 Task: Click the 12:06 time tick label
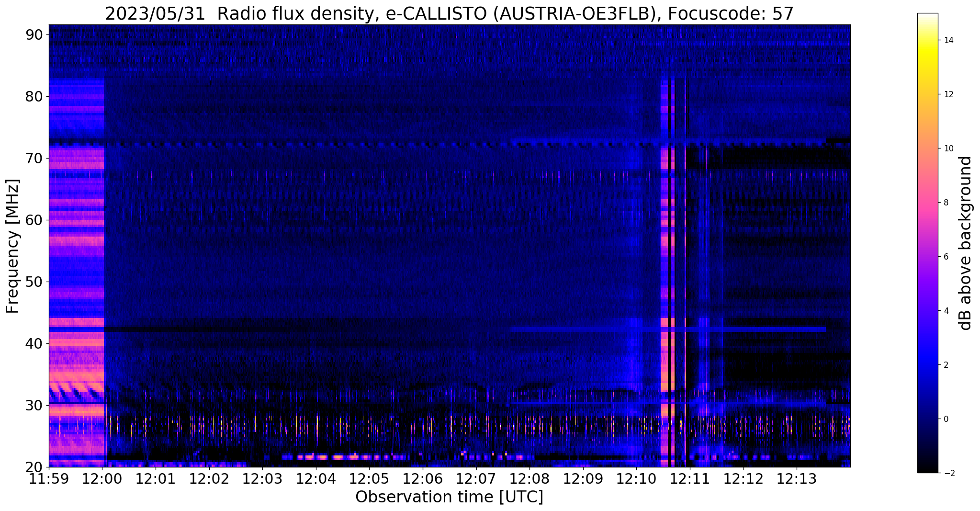click(x=423, y=479)
